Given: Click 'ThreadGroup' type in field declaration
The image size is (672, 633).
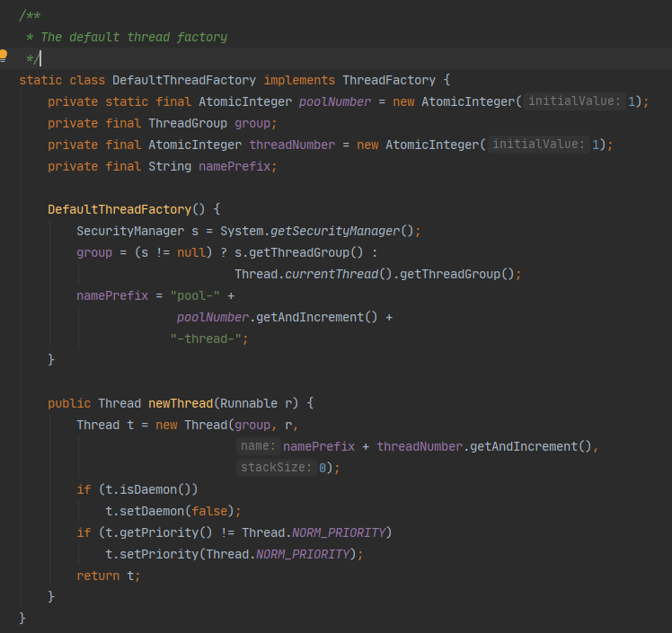Looking at the screenshot, I should coord(188,123).
